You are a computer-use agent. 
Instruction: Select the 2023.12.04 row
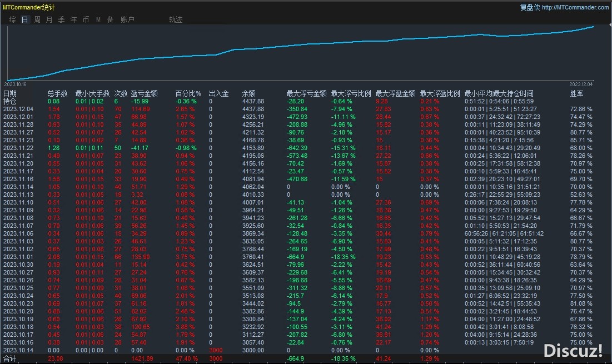point(18,109)
